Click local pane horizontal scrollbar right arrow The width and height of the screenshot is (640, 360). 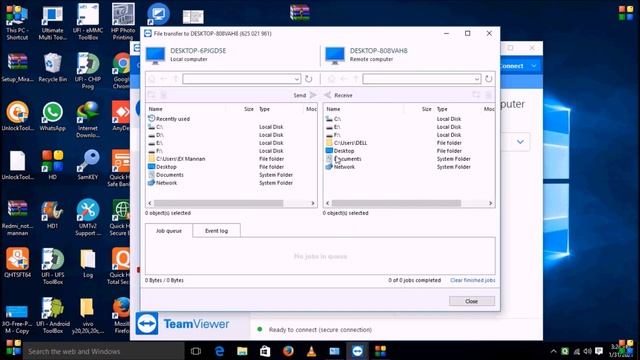[313, 203]
